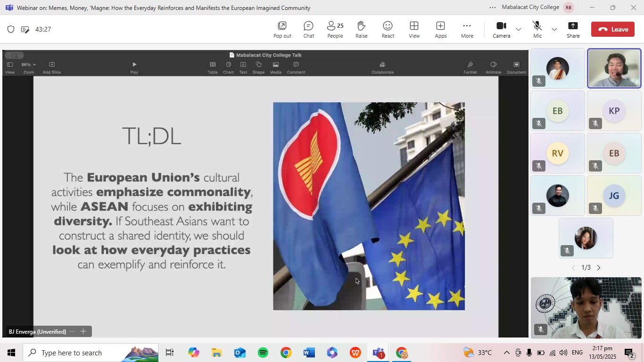644x362 pixels.
Task: Click the BJ Enverga (Unverified) presenter label
Action: click(x=37, y=332)
